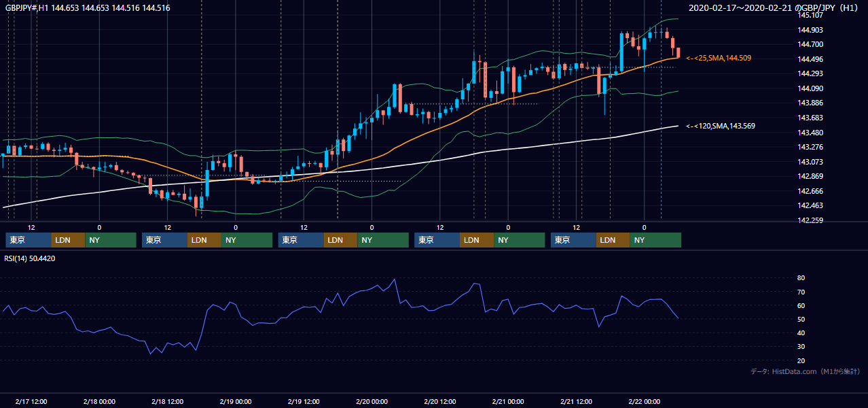This screenshot has width=868, height=408.
Task: Click date label 2/22 00:00
Action: 644,402
